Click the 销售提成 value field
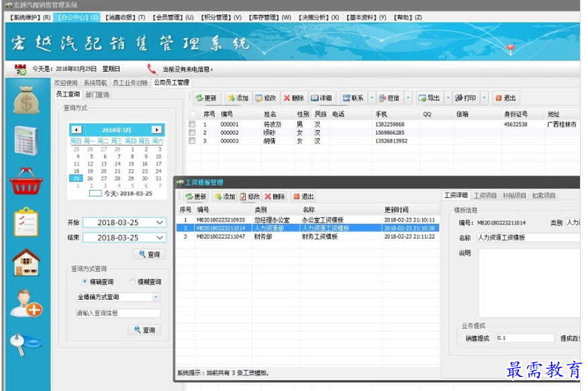 pos(525,338)
